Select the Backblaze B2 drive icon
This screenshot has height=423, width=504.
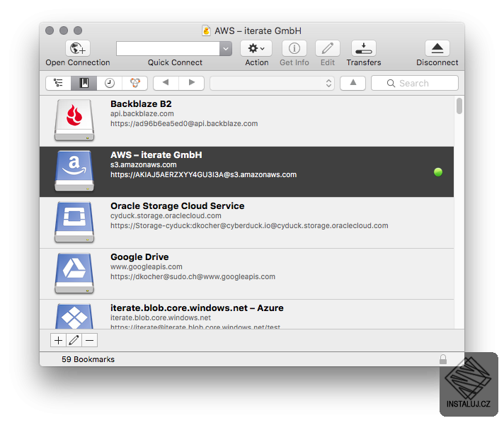point(74,120)
